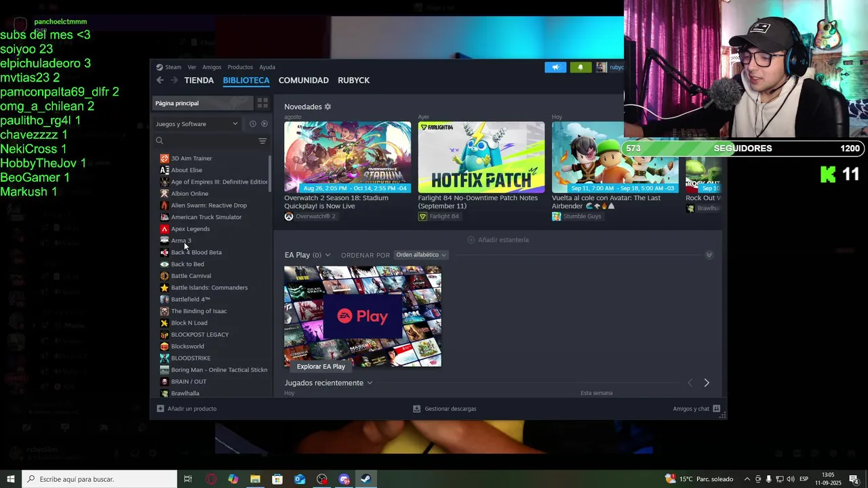Open the Orden alfabético sort dropdown
The image size is (868, 488).
pyautogui.click(x=421, y=255)
